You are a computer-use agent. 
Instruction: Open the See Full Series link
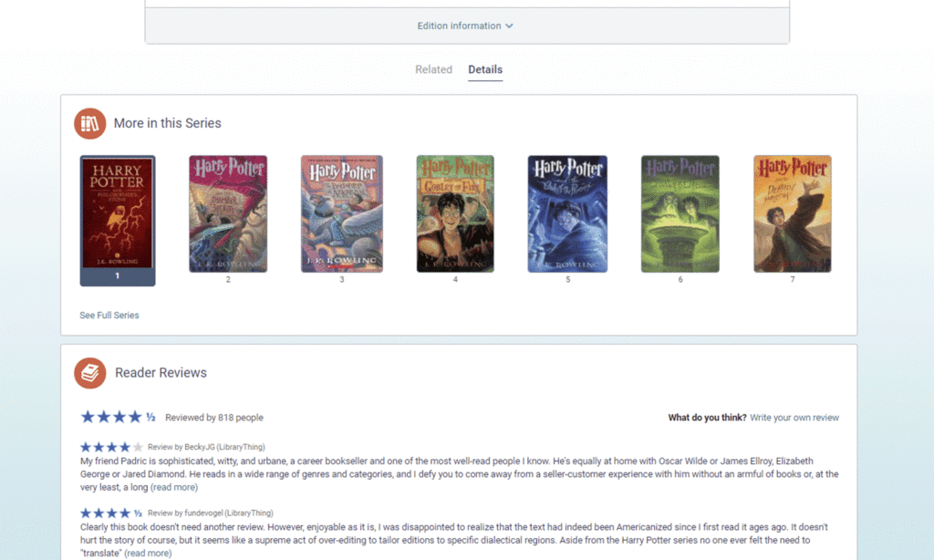click(109, 316)
